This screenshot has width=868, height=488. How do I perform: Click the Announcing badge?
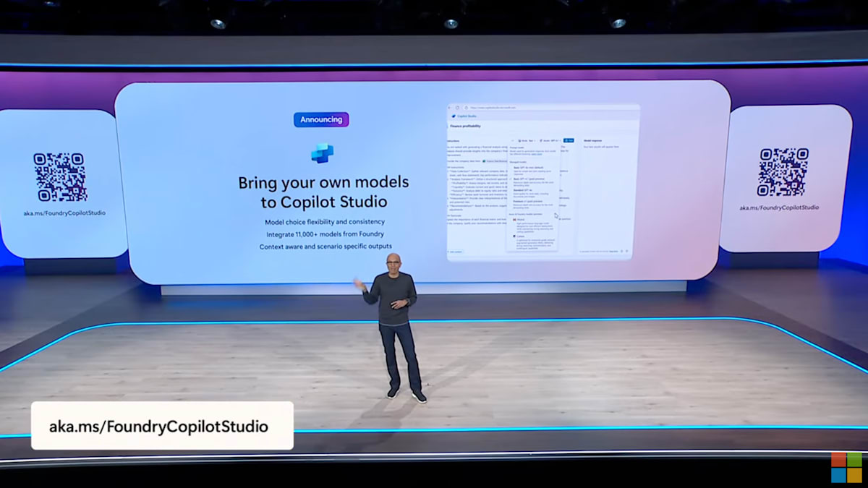pos(321,119)
